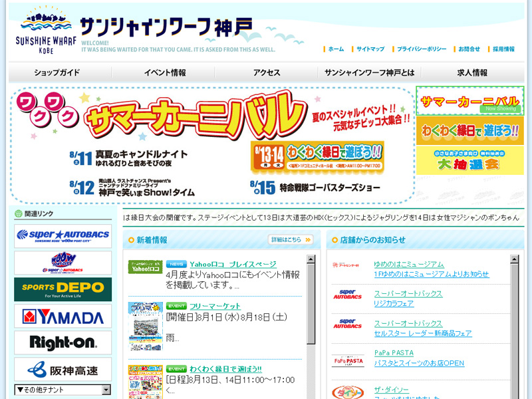Click the EVENT badge beside フリーマーケット
The image size is (532, 399).
(x=176, y=306)
